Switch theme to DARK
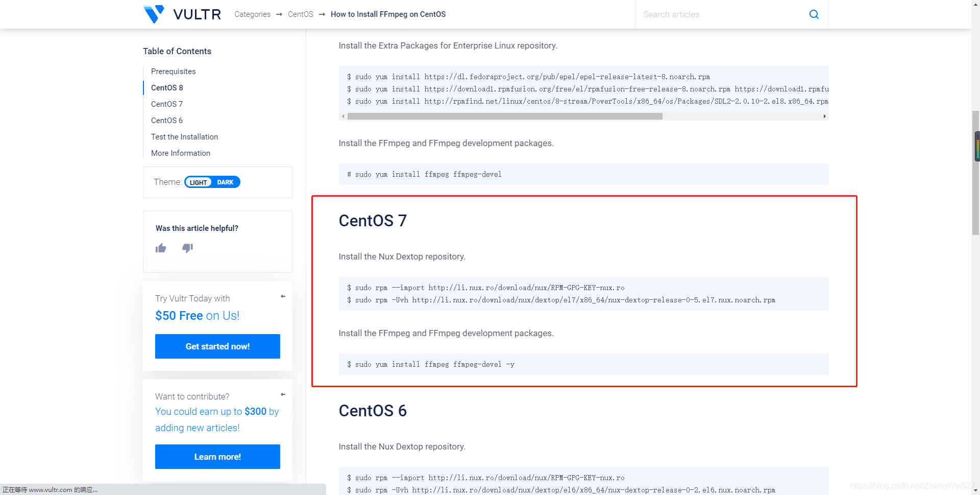 pyautogui.click(x=225, y=182)
